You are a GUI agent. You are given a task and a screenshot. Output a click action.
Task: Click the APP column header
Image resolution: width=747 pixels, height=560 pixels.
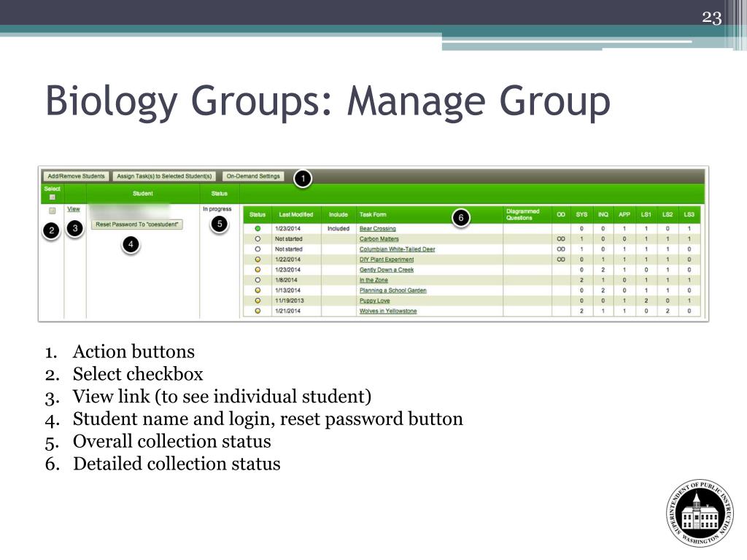coord(624,215)
